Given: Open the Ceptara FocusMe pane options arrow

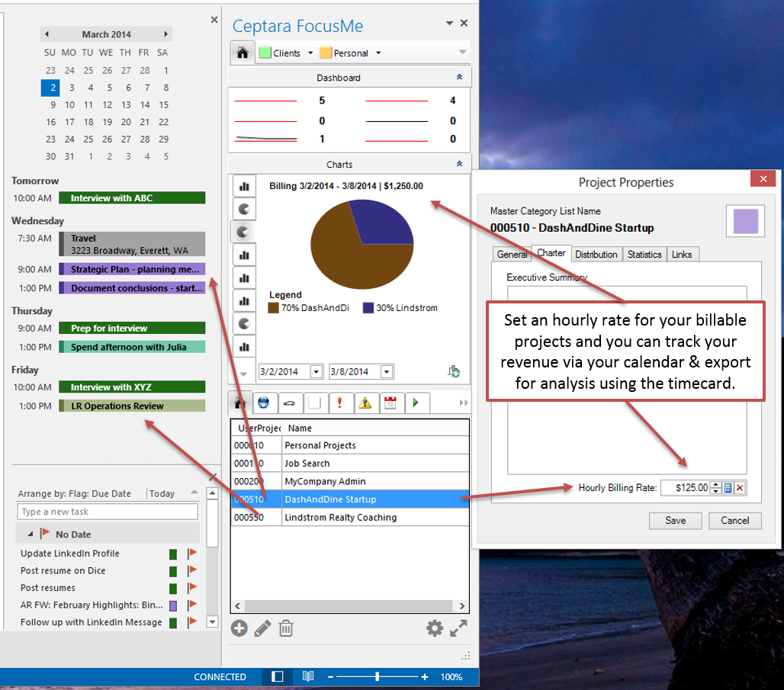Looking at the screenshot, I should click(x=449, y=23).
